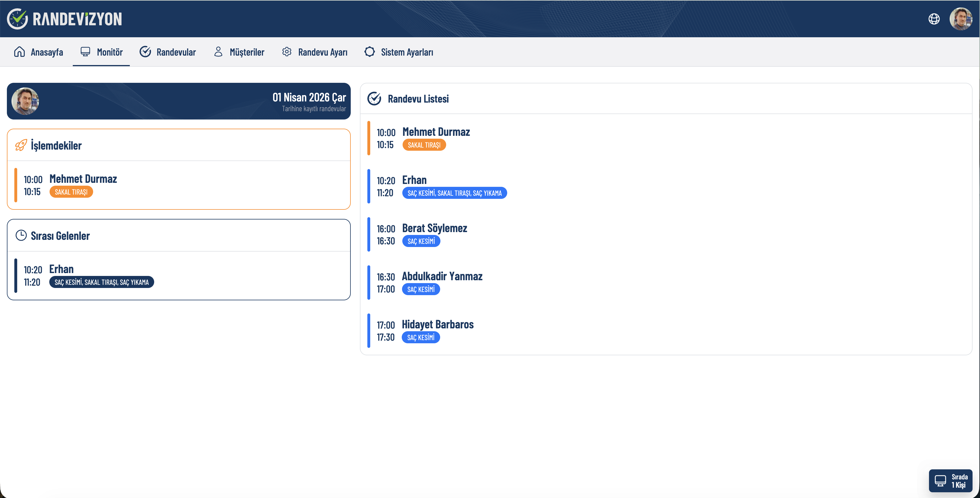Select Berat Söylemez appointment at 16:00
The image size is (980, 498).
[434, 228]
